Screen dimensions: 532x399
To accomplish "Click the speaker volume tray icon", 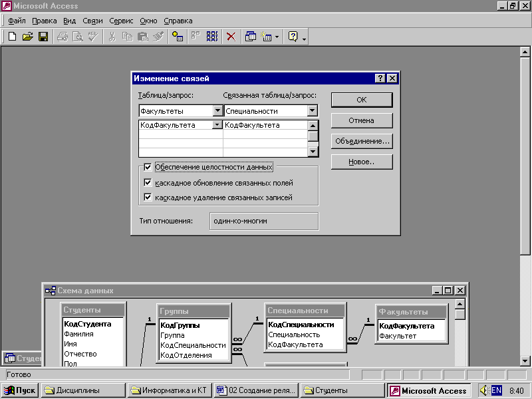I will pyautogui.click(x=484, y=390).
